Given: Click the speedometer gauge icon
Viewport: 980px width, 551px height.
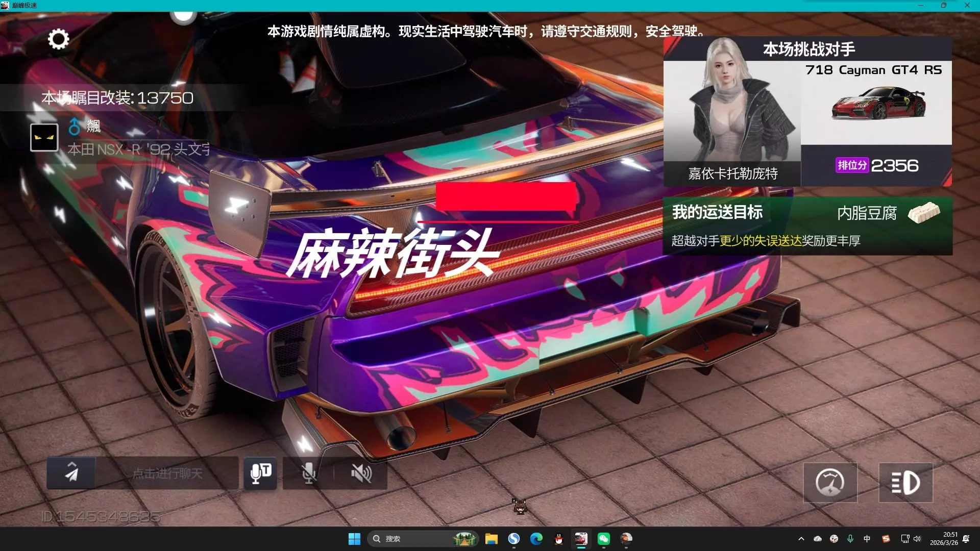Looking at the screenshot, I should 830,483.
